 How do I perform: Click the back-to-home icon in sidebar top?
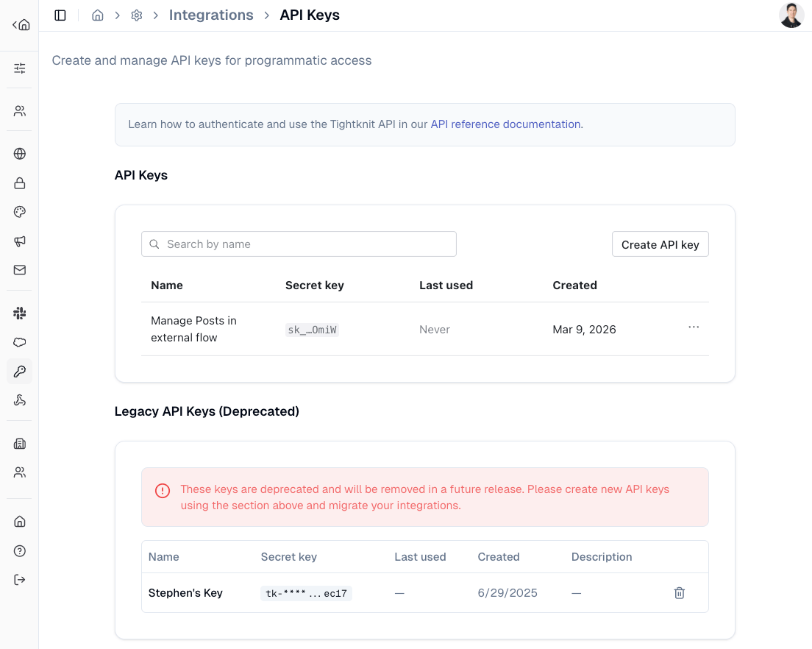pyautogui.click(x=21, y=24)
